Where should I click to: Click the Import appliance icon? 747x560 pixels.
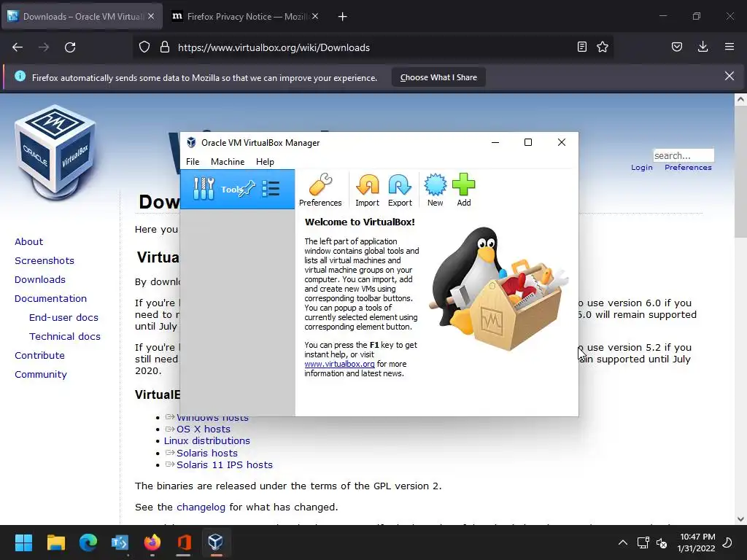(x=368, y=190)
